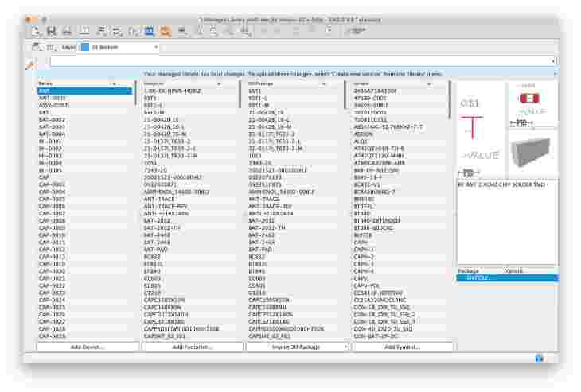
Task: Click the symbol preview with T-shaped antenna
Action: [x=481, y=129]
